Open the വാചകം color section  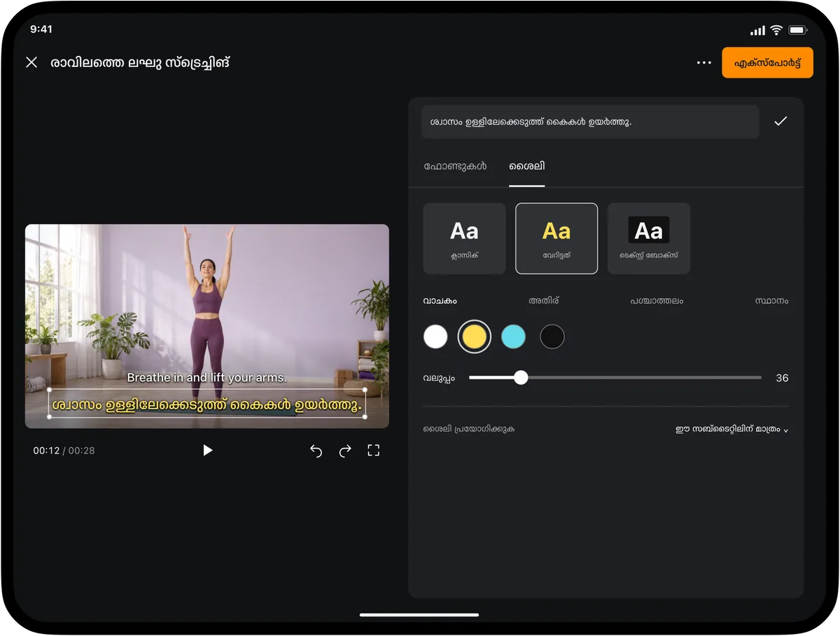440,301
